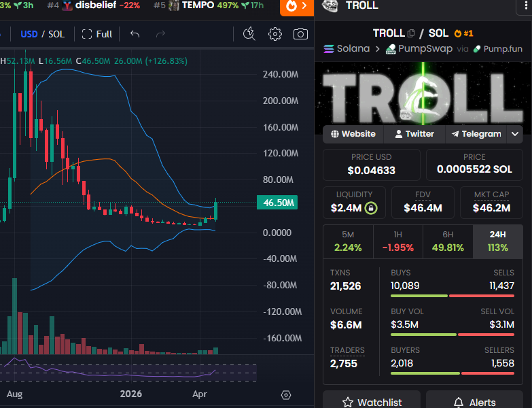Screen dimensions: 532x408
Task: Open the trending fire button
Action: pos(296,7)
